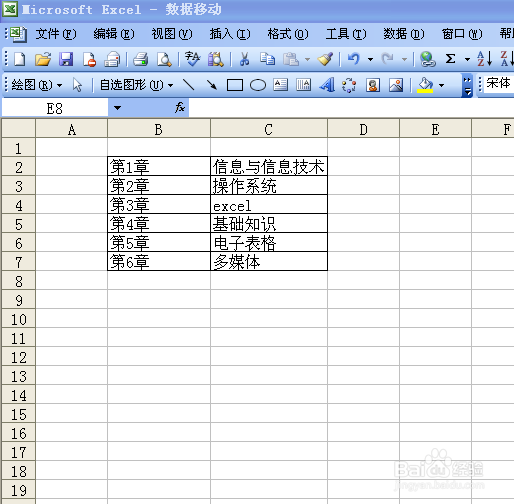Sort descending with the Z-A icon

click(507, 59)
